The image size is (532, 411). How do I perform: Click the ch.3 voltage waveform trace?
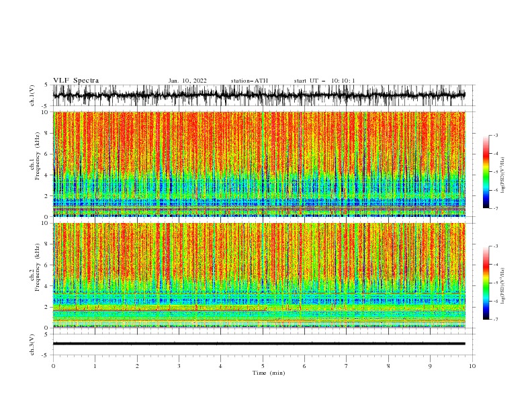(259, 344)
